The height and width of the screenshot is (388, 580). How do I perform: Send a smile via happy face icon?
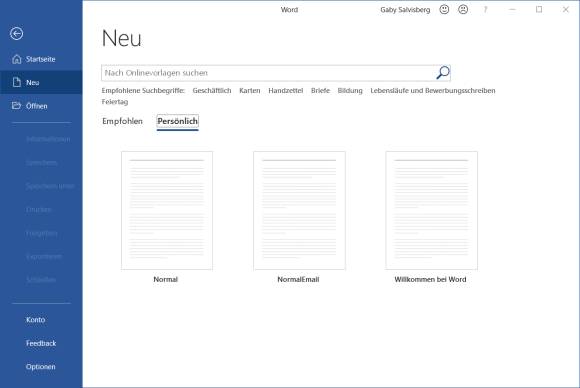(x=444, y=10)
